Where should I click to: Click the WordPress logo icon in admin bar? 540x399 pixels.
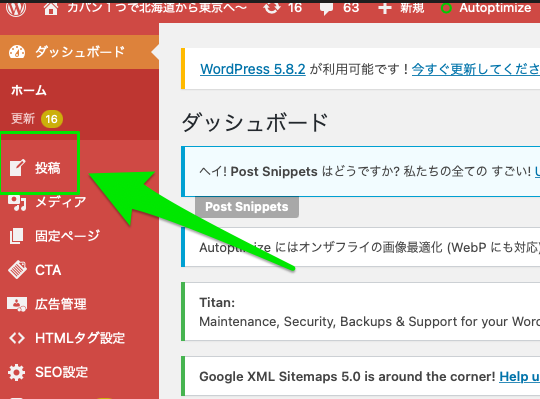pyautogui.click(x=16, y=9)
